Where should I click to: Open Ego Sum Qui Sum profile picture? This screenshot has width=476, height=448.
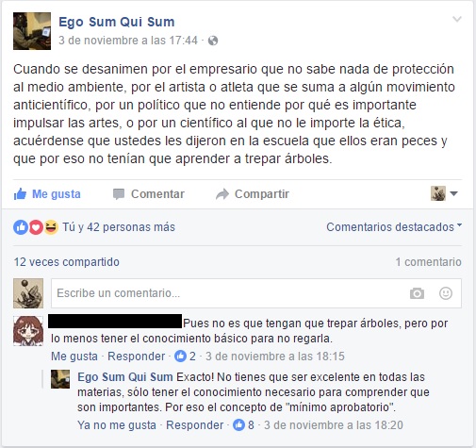(32, 31)
